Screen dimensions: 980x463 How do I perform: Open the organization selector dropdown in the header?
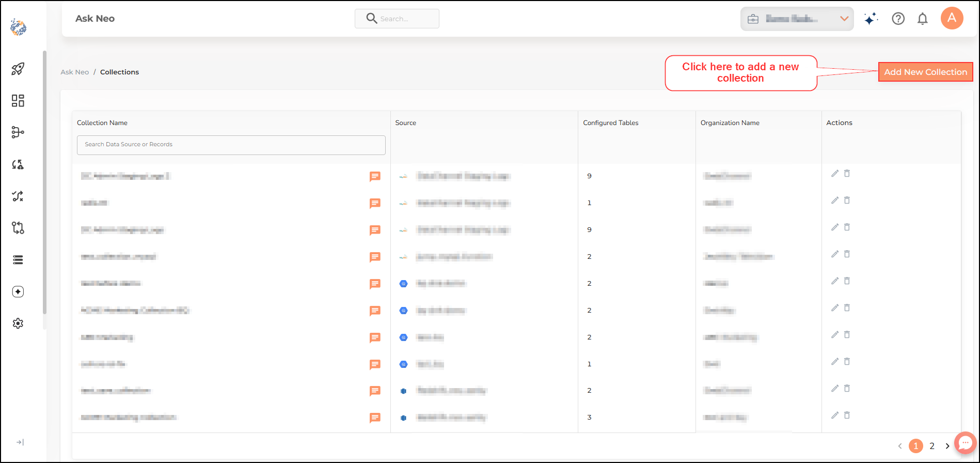797,19
